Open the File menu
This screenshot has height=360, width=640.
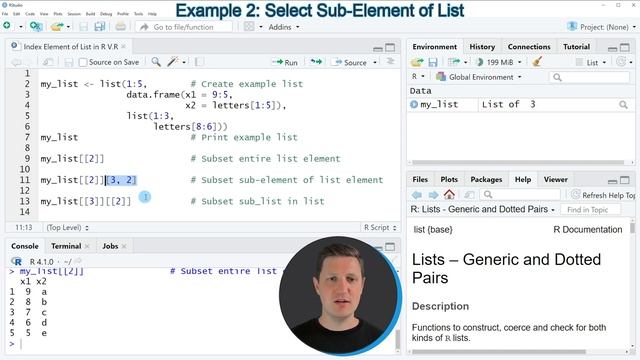(5, 14)
